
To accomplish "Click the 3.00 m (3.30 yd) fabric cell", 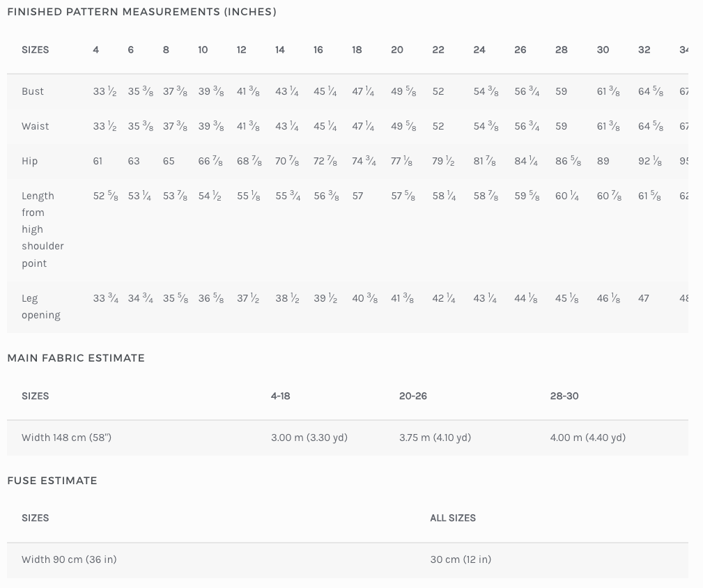I will click(x=309, y=438).
